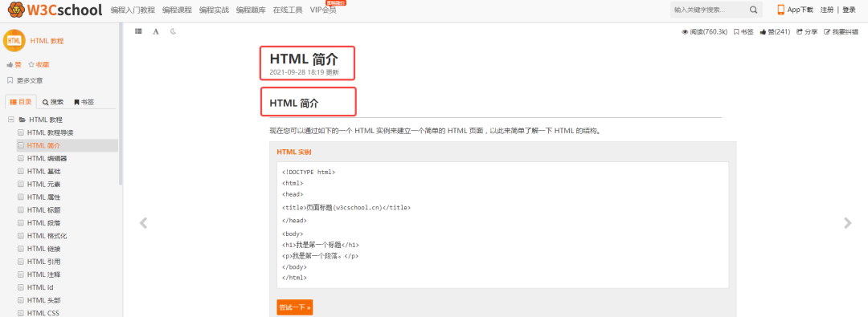Click the App下载 text link

[x=800, y=10]
